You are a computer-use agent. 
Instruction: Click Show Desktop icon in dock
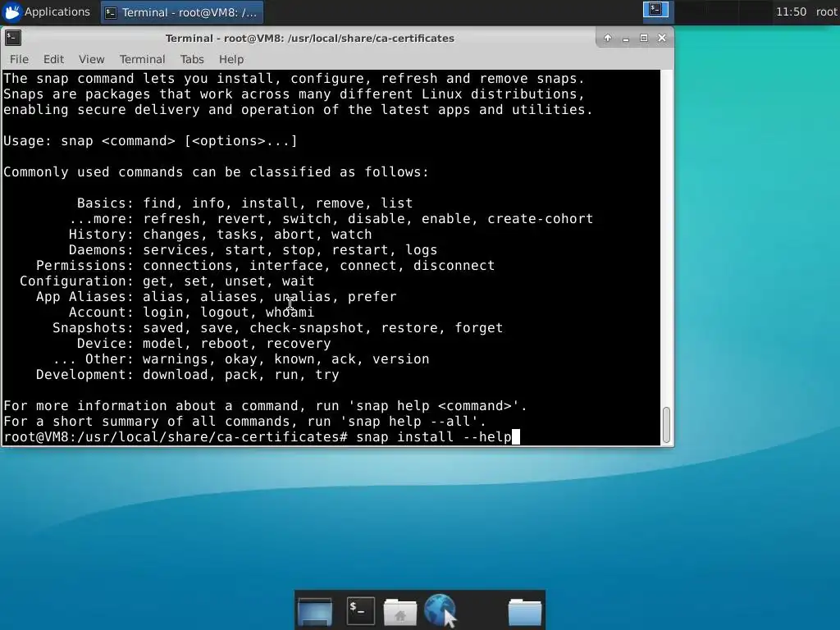point(315,610)
